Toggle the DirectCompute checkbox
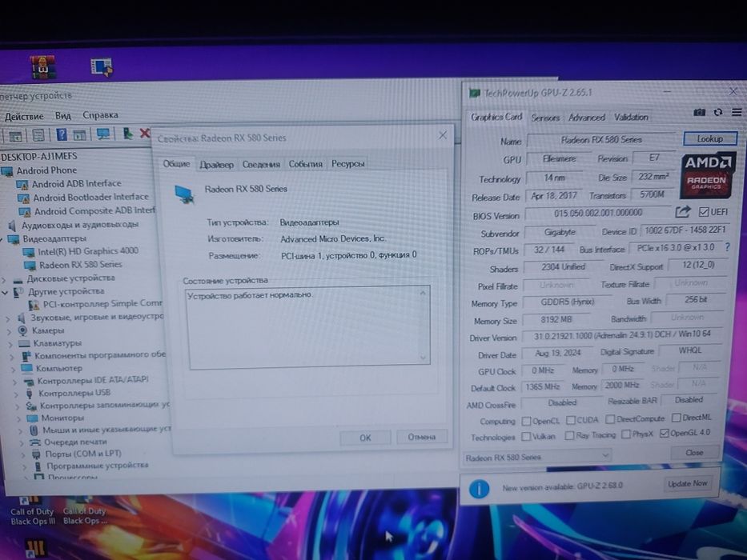This screenshot has width=747, height=560. click(610, 419)
